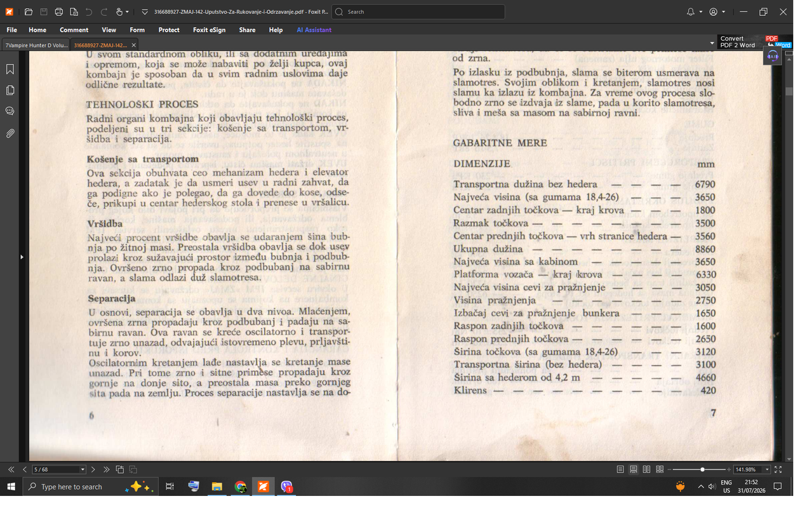
Task: Close the 316688927-ZMAJ-142 document tab
Action: [133, 45]
